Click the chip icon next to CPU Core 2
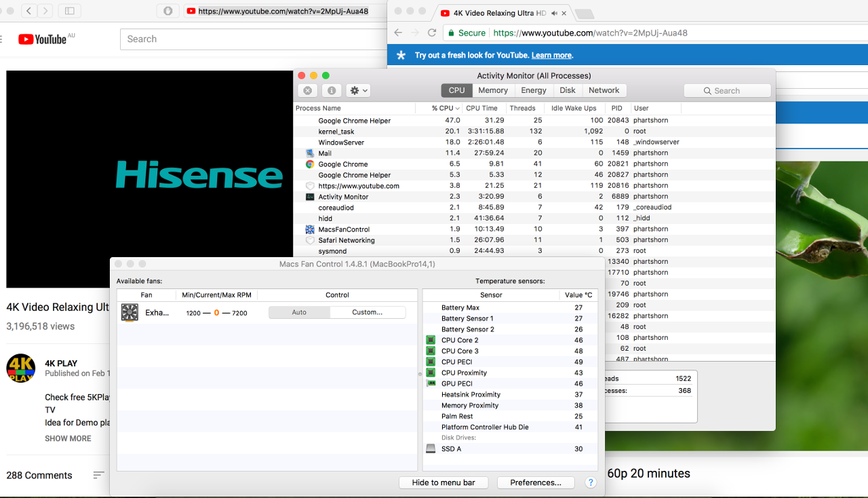Image resolution: width=868 pixels, height=498 pixels. 430,340
